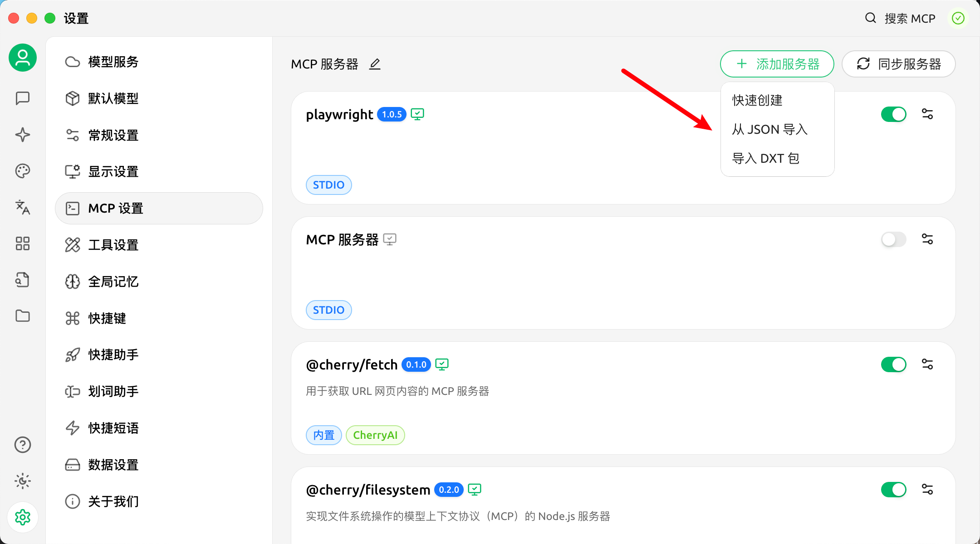Open 快捷助手 settings
Viewport: 980px width, 544px height.
pos(159,355)
